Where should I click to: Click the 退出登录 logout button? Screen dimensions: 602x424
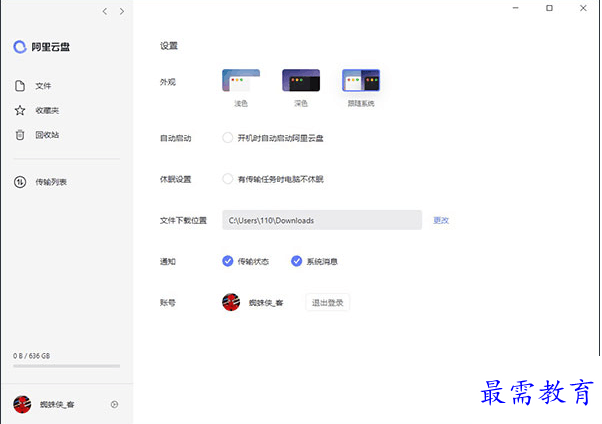tap(327, 303)
